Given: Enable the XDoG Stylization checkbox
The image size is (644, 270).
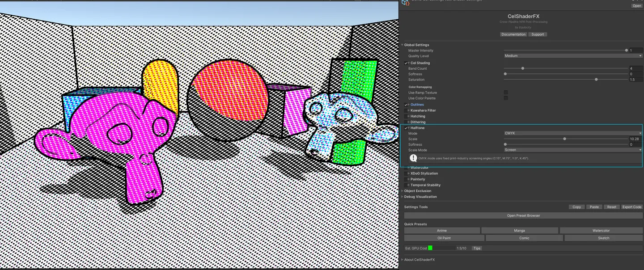Looking at the screenshot, I should pyautogui.click(x=406, y=173).
